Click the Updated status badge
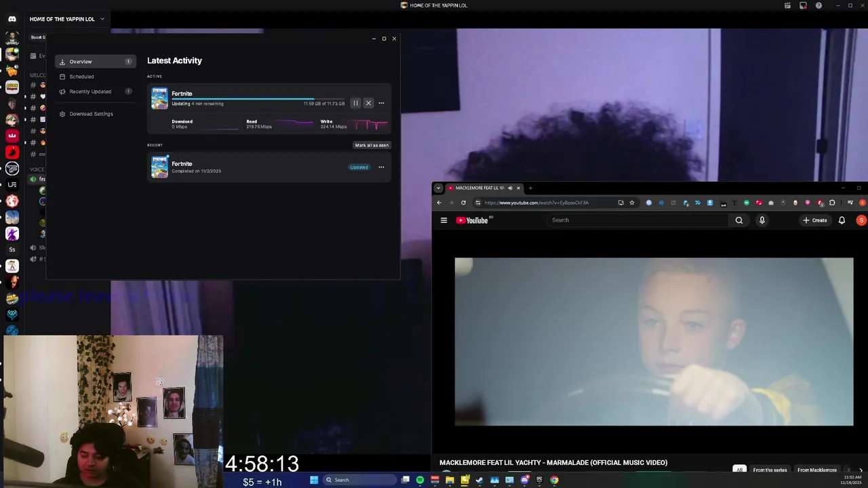Image resolution: width=868 pixels, height=488 pixels. (359, 167)
